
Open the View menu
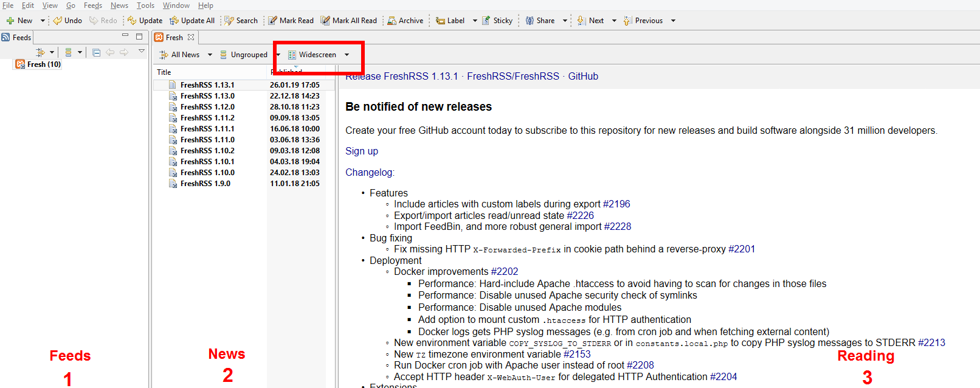[x=50, y=5]
